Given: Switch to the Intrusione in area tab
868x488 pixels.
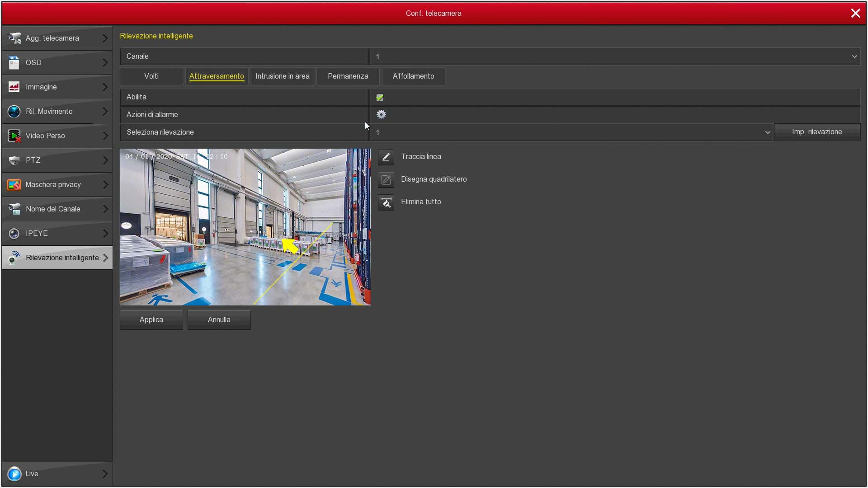Looking at the screenshot, I should (x=282, y=76).
